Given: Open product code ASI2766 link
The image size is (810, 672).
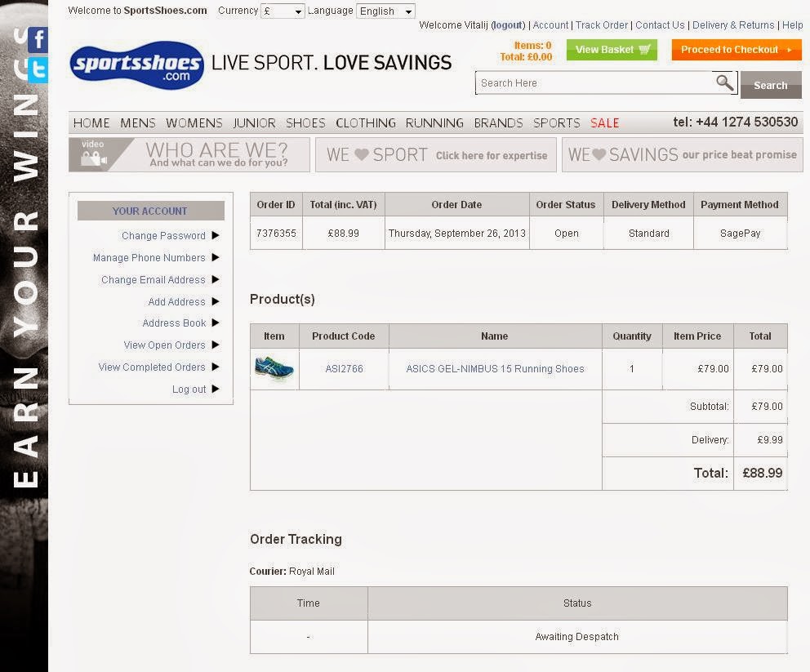Looking at the screenshot, I should [344, 369].
